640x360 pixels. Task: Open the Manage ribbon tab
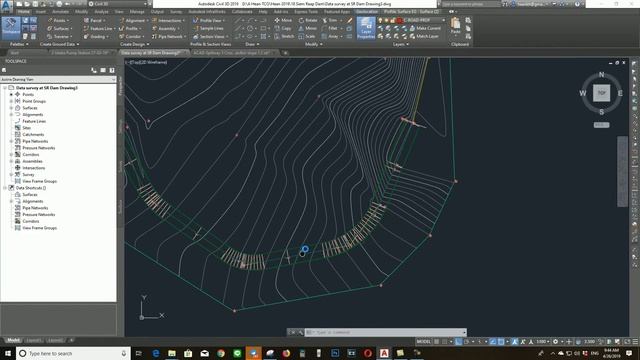137,12
